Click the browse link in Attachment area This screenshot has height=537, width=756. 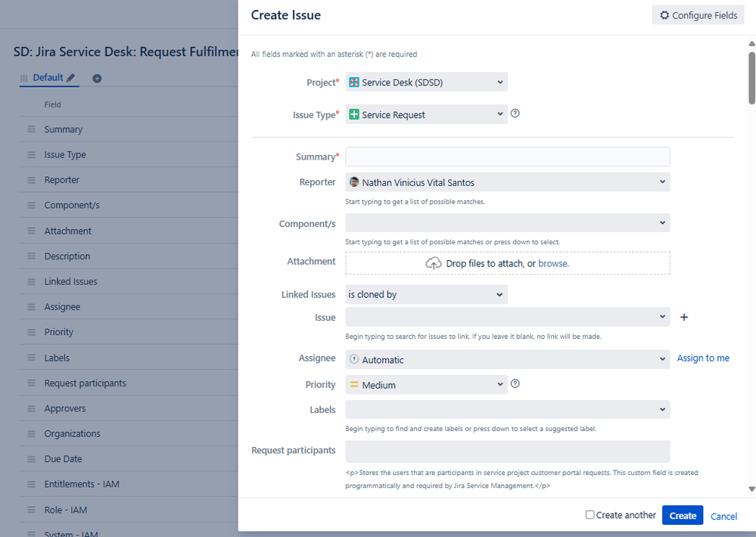tap(552, 264)
